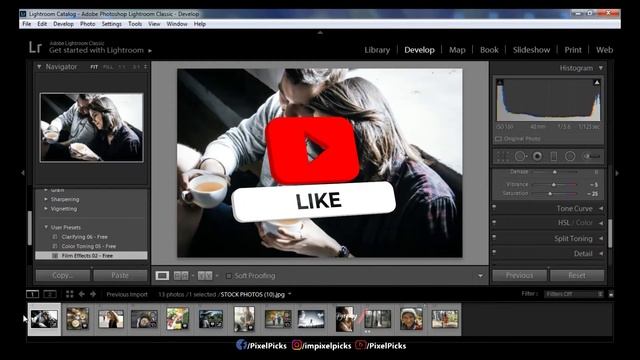This screenshot has height=360, width=640.
Task: Toggle the HSL panel on/off switch
Action: (494, 223)
